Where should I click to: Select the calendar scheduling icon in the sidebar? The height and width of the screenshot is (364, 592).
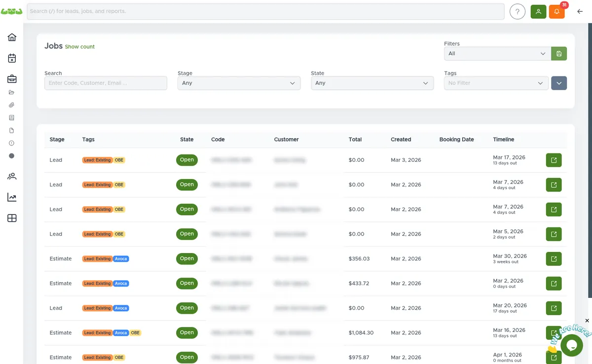(x=11, y=58)
